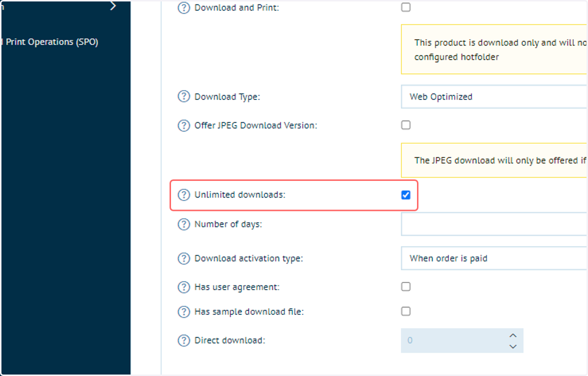Click help icon for Has sample download file
Screen dimensions: 588x376
[183, 312]
